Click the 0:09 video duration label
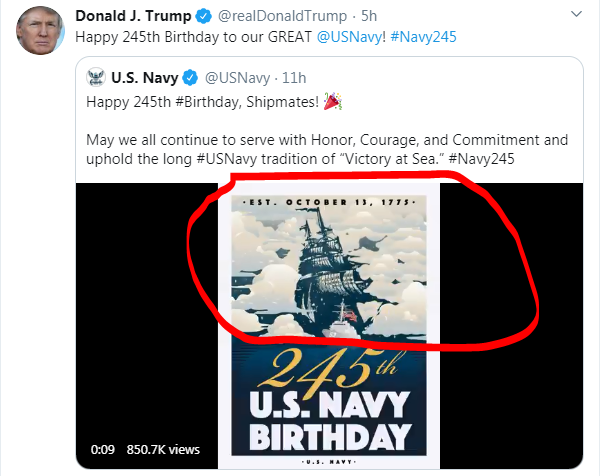 [x=103, y=449]
